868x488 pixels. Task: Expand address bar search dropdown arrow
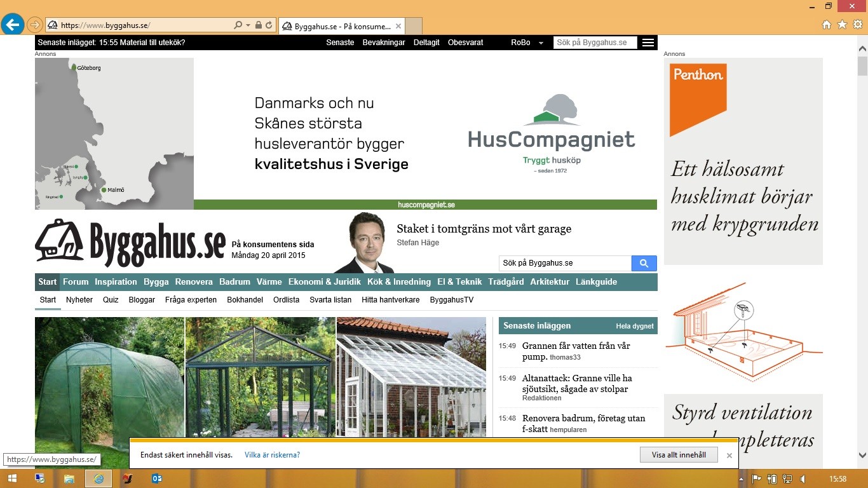click(248, 25)
